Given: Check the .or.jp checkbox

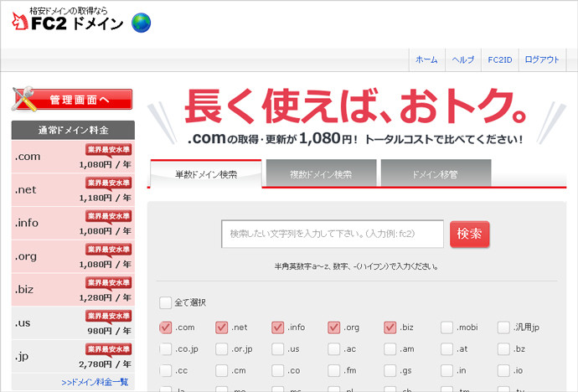Looking at the screenshot, I should click(221, 349).
